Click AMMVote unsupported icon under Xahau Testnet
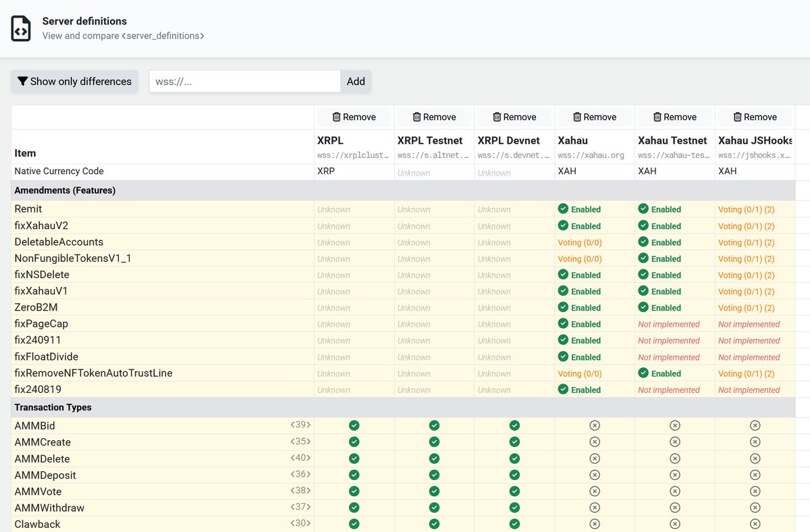This screenshot has width=810, height=532. (675, 491)
